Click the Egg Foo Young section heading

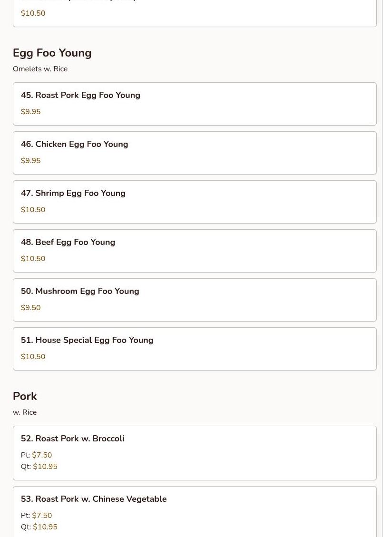(x=52, y=53)
